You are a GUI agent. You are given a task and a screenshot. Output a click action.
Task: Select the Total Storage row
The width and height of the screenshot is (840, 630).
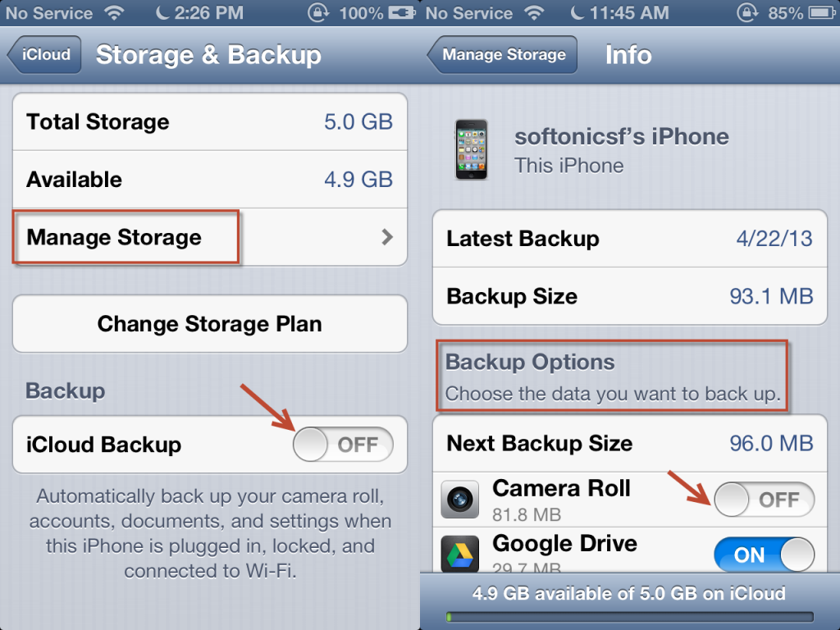point(210,122)
